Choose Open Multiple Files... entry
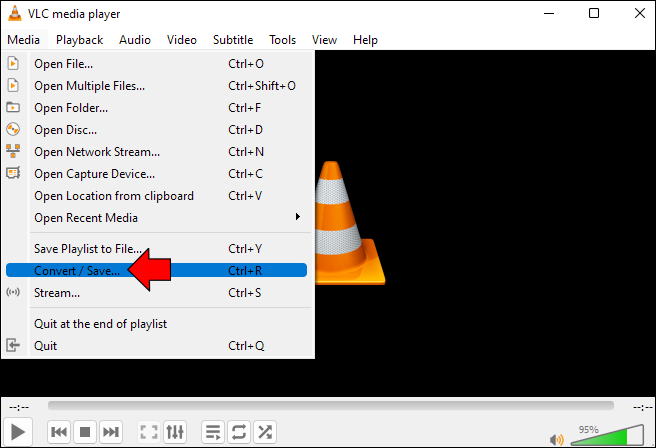656x448 pixels. (156, 86)
